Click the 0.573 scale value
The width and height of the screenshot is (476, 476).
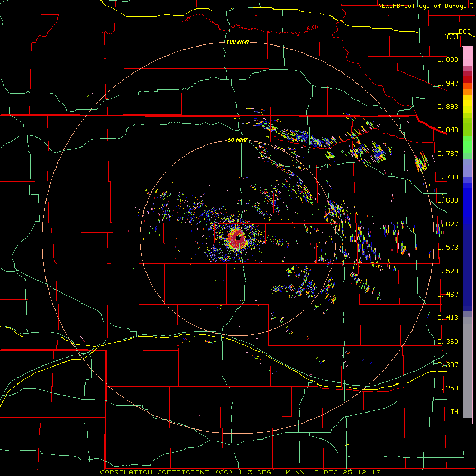click(x=448, y=248)
